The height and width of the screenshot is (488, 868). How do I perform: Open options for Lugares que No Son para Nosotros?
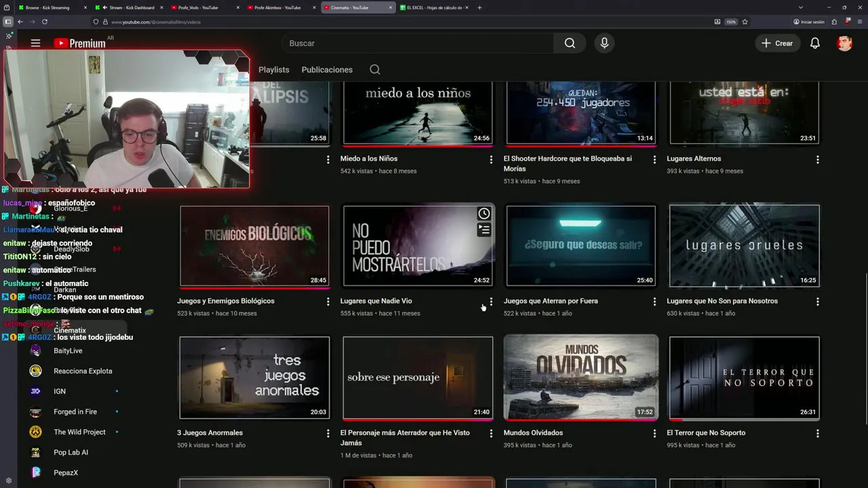coord(818,302)
